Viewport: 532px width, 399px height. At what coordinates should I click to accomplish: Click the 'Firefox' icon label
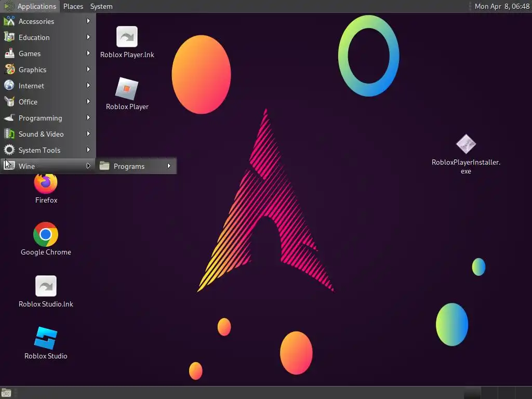coord(46,200)
